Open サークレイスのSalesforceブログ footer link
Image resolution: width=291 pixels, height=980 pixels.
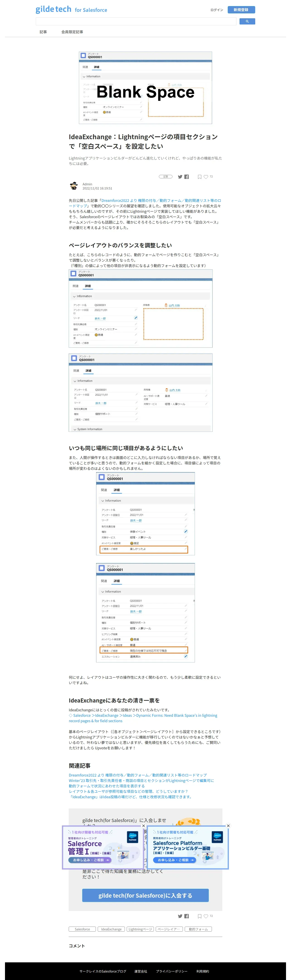click(103, 971)
